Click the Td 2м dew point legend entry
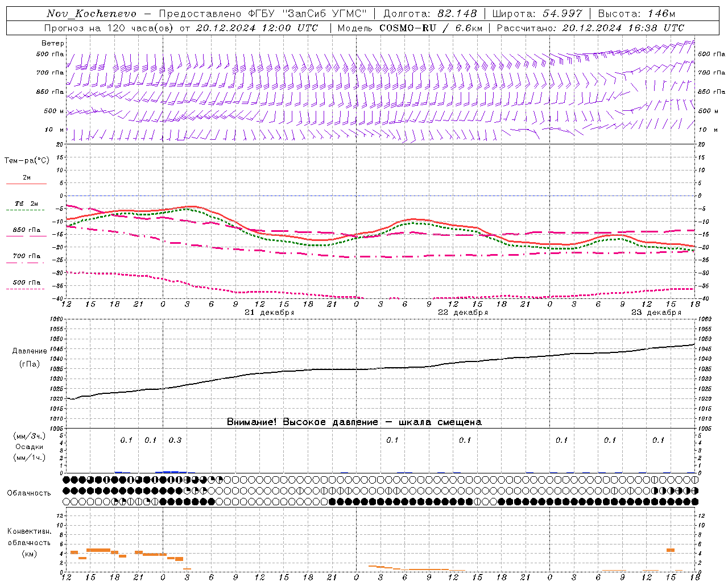Image resolution: width=728 pixels, height=582 pixels. pyautogui.click(x=27, y=203)
